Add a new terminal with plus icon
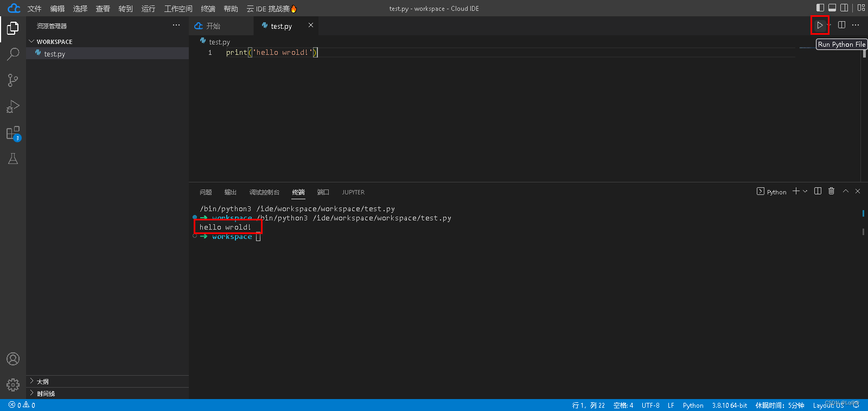This screenshot has height=411, width=868. (796, 191)
